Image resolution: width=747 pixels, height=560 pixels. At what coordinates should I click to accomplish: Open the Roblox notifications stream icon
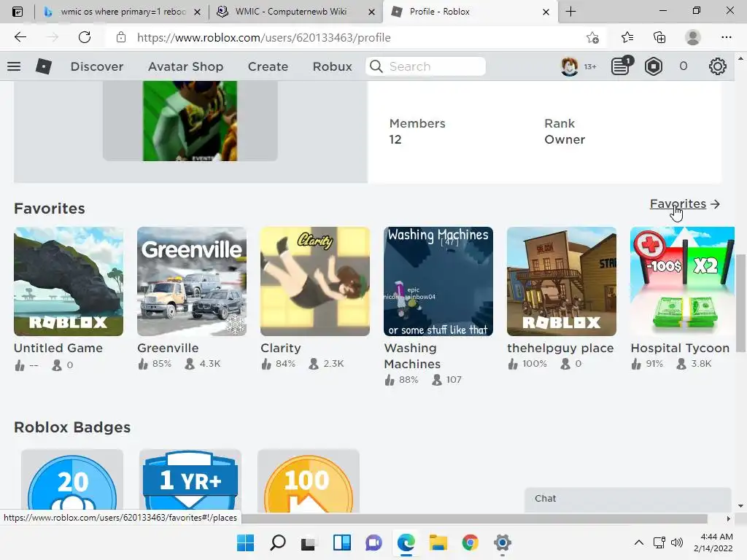coord(622,66)
